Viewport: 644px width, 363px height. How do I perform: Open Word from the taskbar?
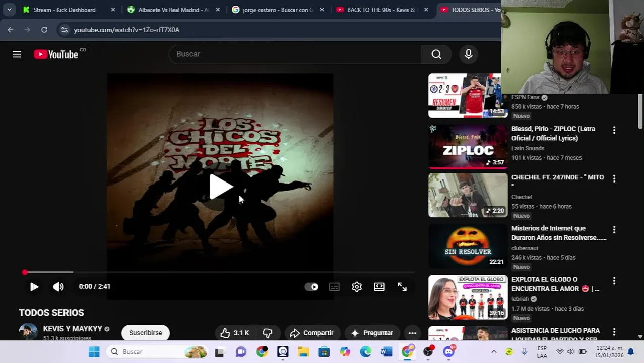point(387,352)
